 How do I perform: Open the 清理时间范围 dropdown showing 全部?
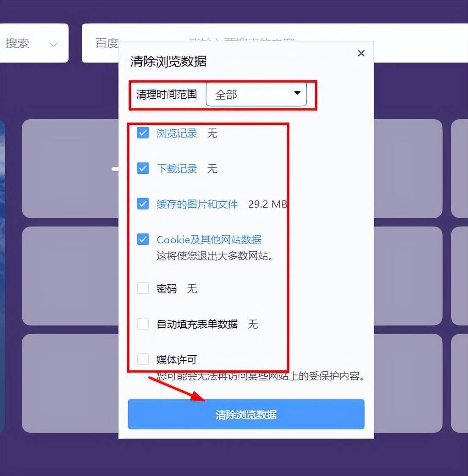point(256,94)
